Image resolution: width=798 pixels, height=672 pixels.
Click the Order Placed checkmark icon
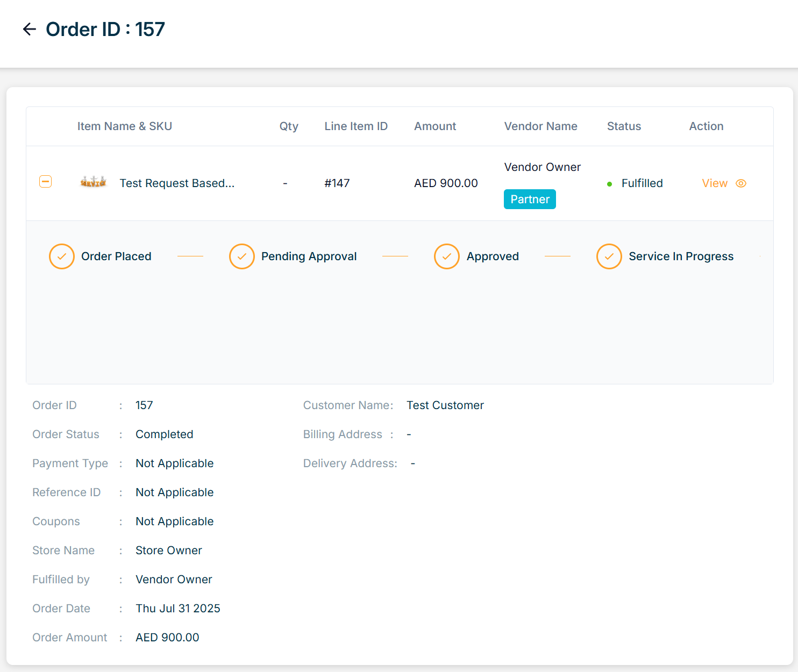(62, 256)
